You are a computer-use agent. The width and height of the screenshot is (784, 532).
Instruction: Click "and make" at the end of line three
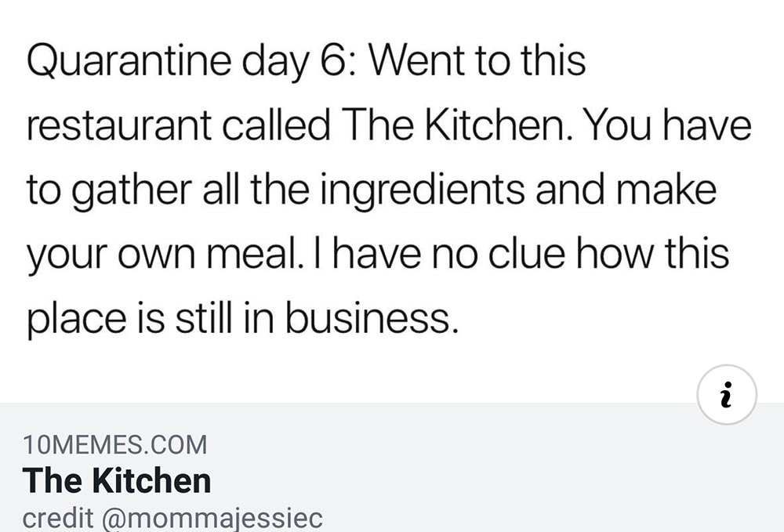coord(627,190)
